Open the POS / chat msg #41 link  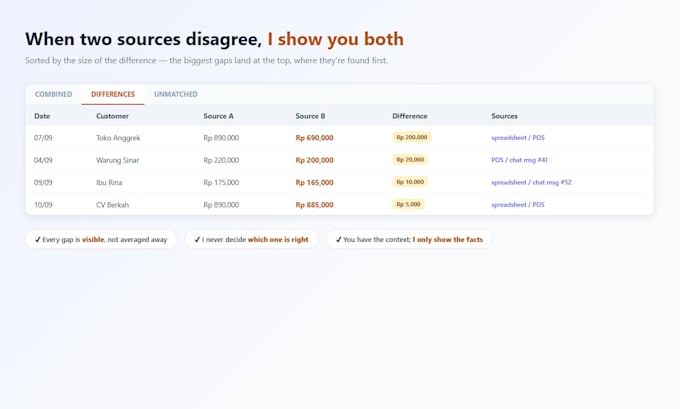click(x=520, y=160)
